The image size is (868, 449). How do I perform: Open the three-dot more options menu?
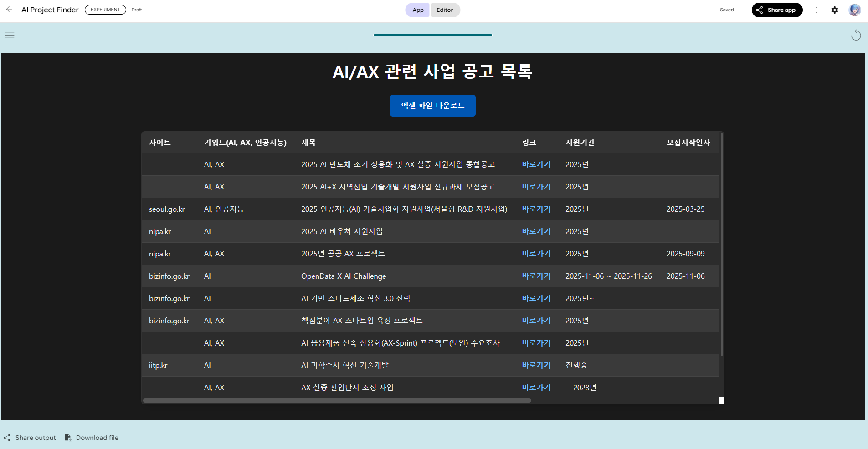pyautogui.click(x=816, y=10)
